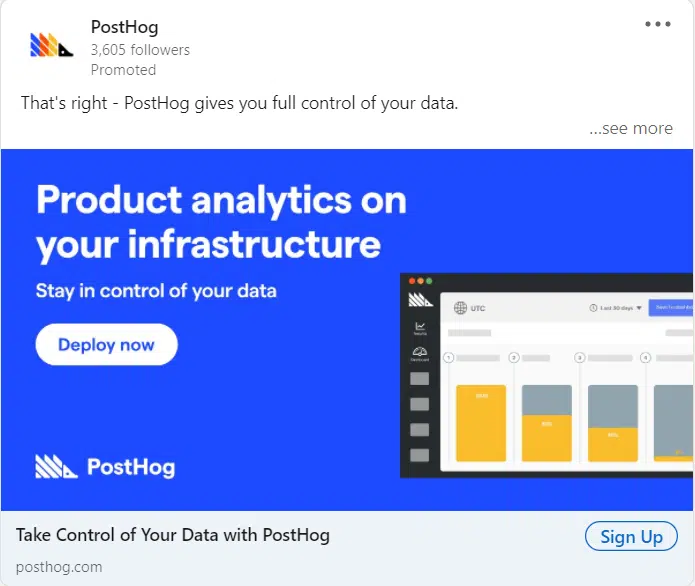Click the blue Save to dashboard button
This screenshot has width=695, height=586.
click(x=671, y=308)
